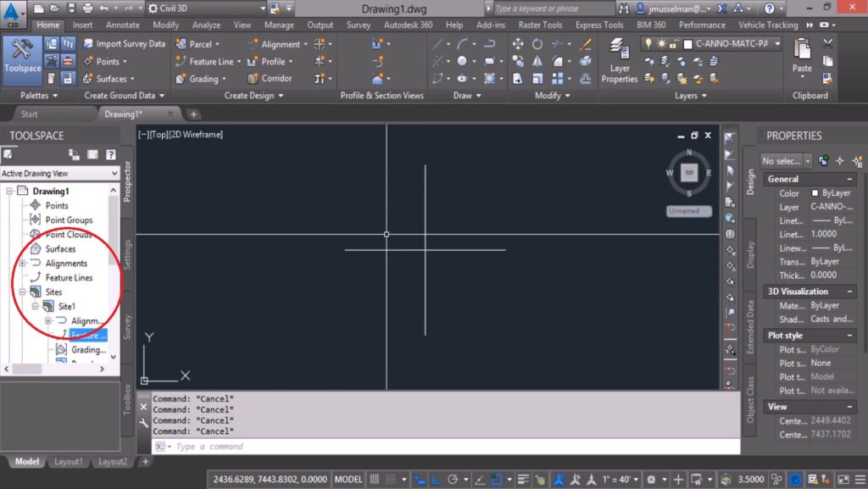Screen dimensions: 868x489
Task: Collapse the Drawing1 tree node
Action: (x=9, y=191)
